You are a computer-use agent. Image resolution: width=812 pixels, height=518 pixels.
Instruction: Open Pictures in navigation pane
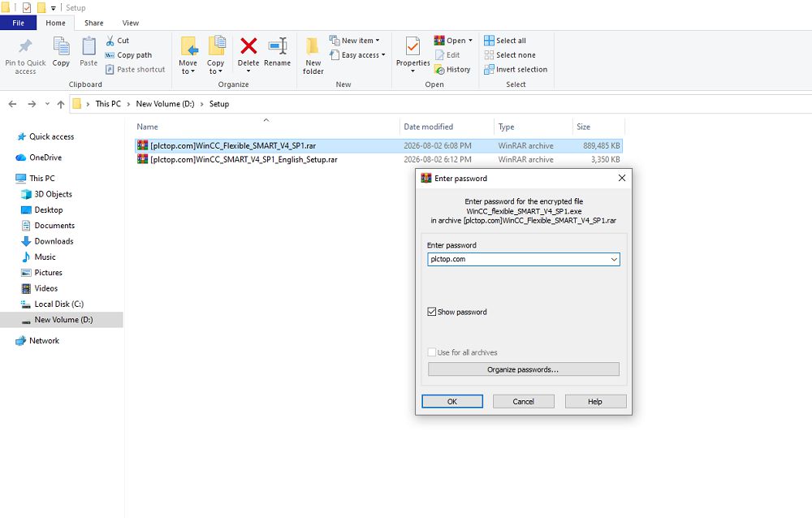click(x=41, y=273)
